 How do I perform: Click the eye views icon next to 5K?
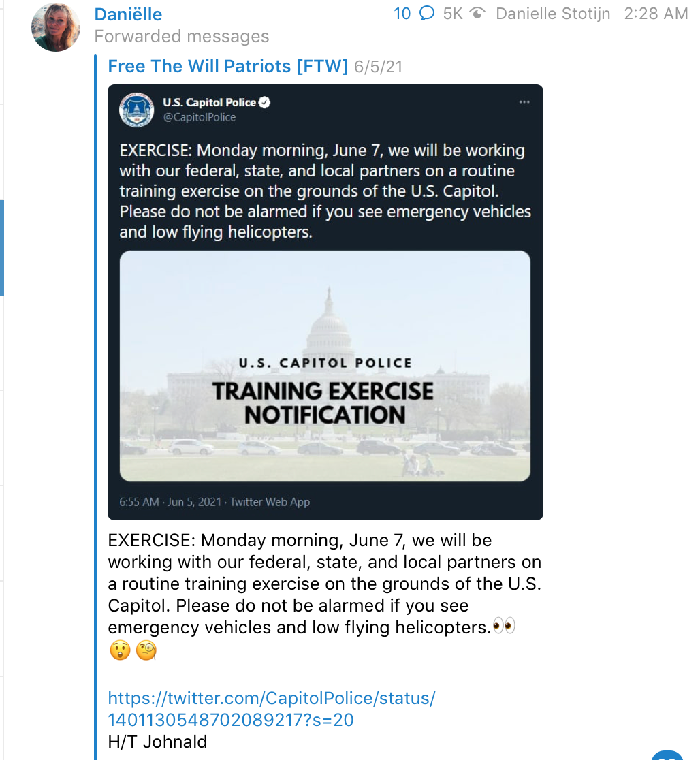coord(477,13)
